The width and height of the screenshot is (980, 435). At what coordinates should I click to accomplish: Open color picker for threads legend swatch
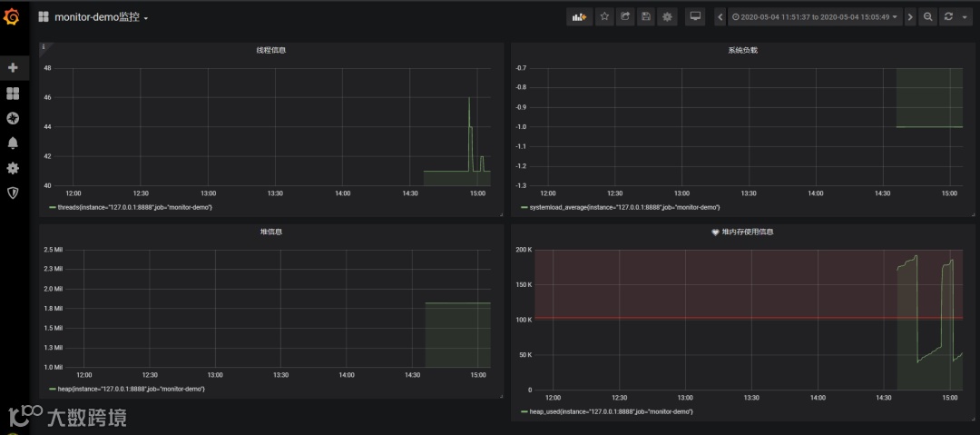(52, 207)
